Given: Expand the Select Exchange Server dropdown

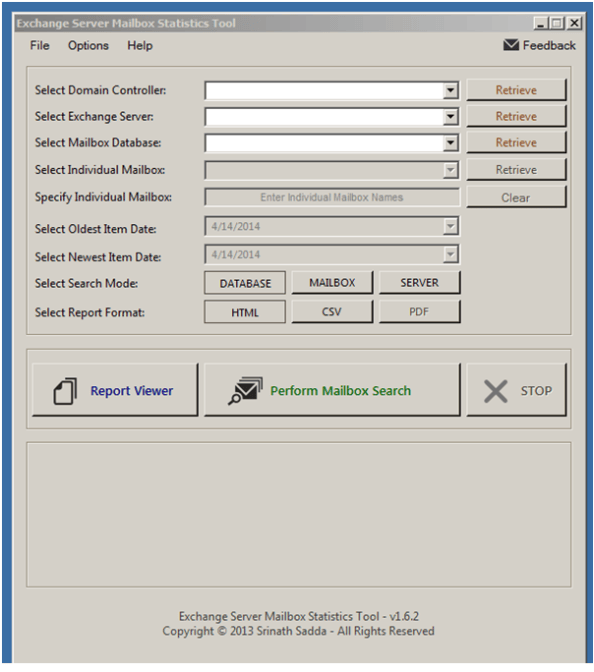Looking at the screenshot, I should [450, 117].
